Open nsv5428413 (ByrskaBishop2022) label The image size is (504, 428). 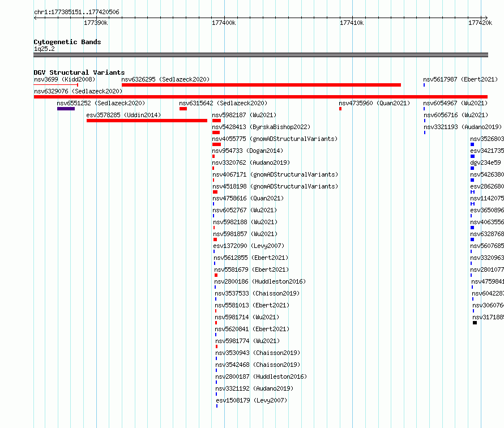click(x=261, y=127)
